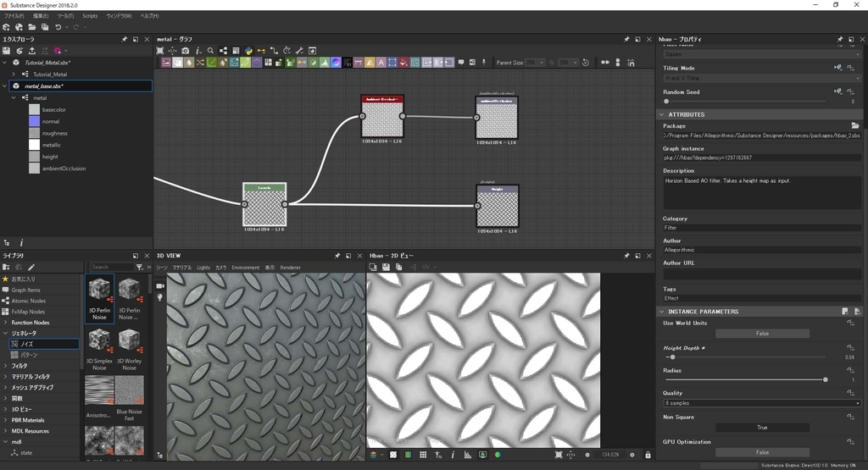868x470 pixels.
Task: Collapse the INSTANCE PARAMETERS section
Action: click(661, 312)
